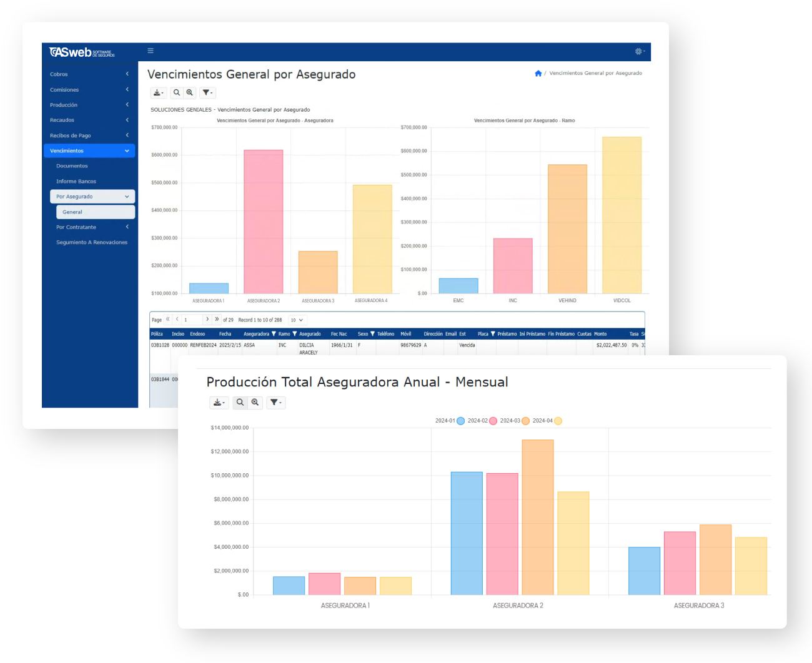The width and height of the screenshot is (812, 663).
Task: Click the download icon in Producción Total toolbar
Action: pos(219,403)
